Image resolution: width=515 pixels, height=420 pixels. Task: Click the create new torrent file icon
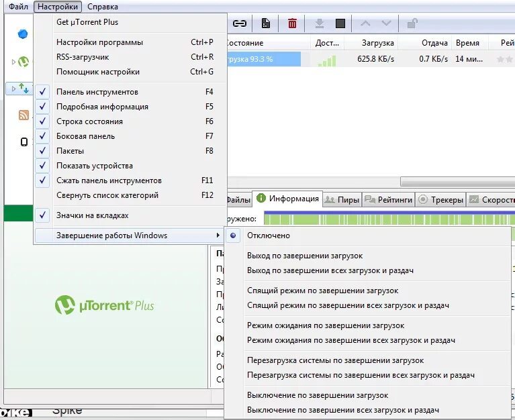[x=266, y=23]
